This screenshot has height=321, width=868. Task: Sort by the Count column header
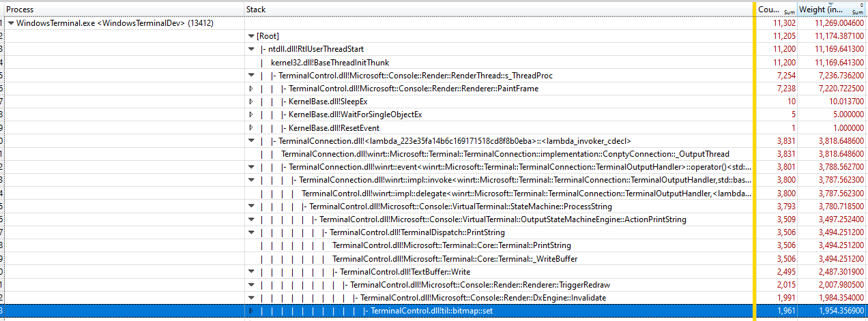[x=777, y=10]
